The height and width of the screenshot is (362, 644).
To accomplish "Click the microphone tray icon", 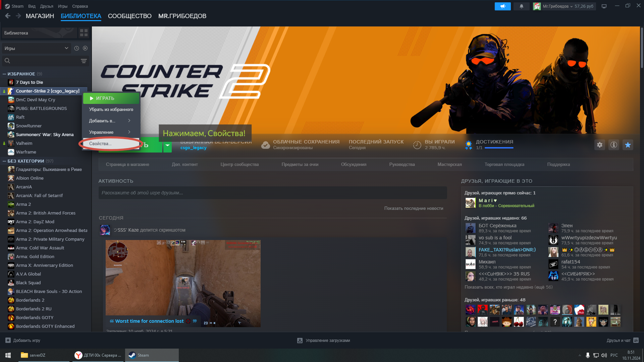I will click(x=588, y=355).
